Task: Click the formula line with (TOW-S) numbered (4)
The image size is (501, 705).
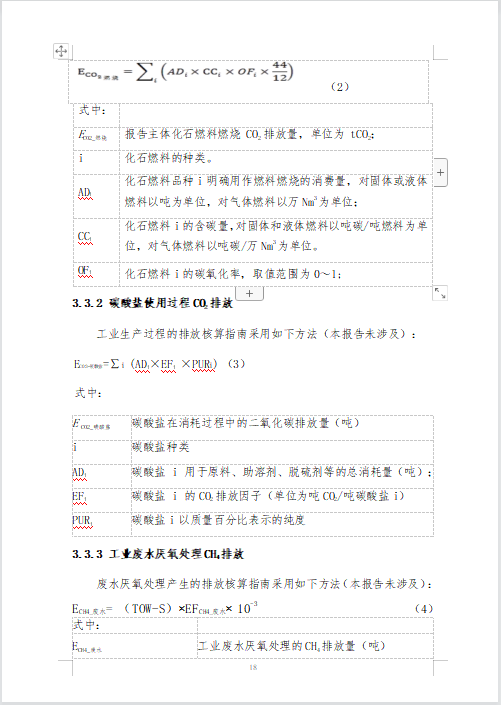Action: click(252, 608)
